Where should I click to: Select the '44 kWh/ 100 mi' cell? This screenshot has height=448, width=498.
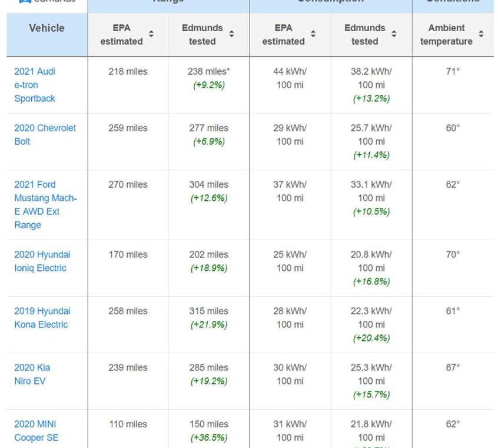point(290,78)
